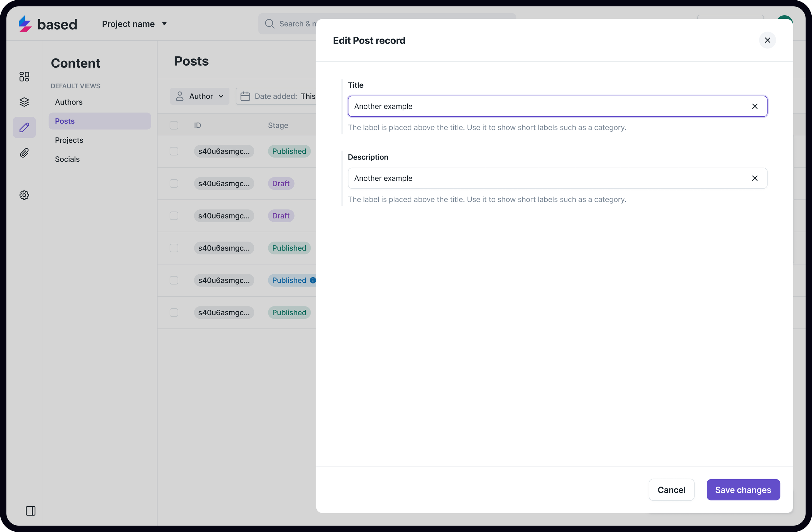Expand the Project name dropdown
Image resolution: width=812 pixels, height=532 pixels.
pos(134,24)
